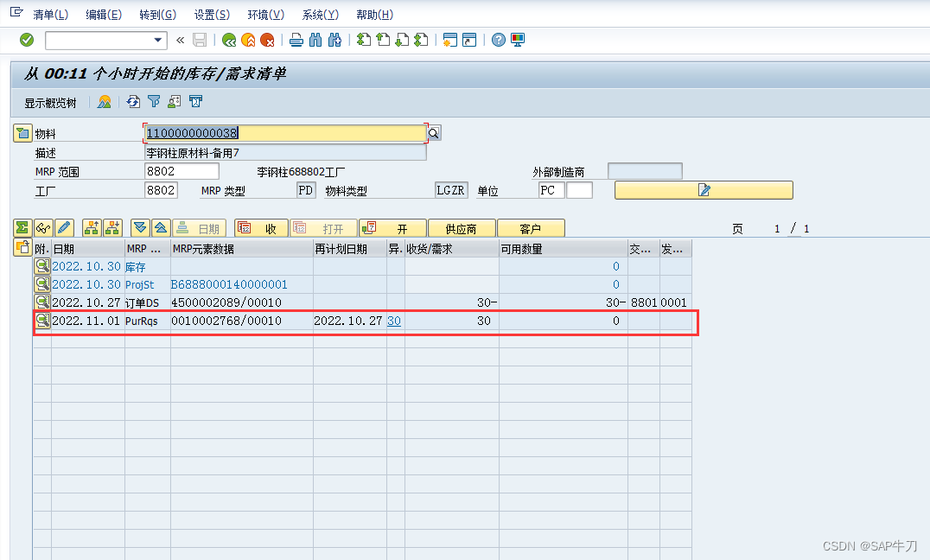
Task: Go to Last Page icon
Action: (421, 40)
